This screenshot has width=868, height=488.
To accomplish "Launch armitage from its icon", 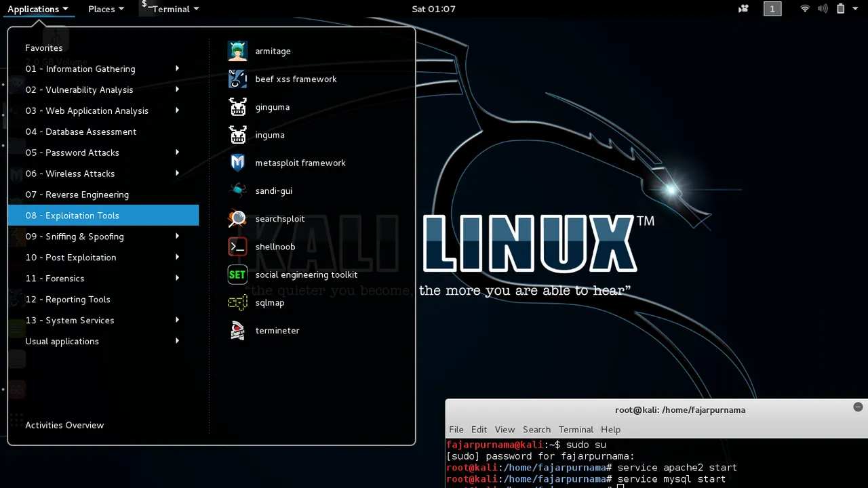I will [237, 51].
